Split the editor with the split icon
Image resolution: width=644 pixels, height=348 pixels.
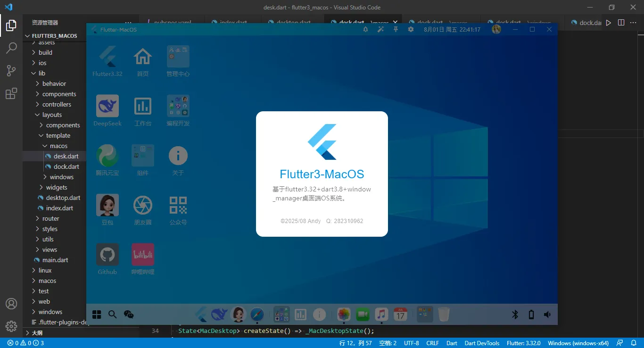point(621,23)
